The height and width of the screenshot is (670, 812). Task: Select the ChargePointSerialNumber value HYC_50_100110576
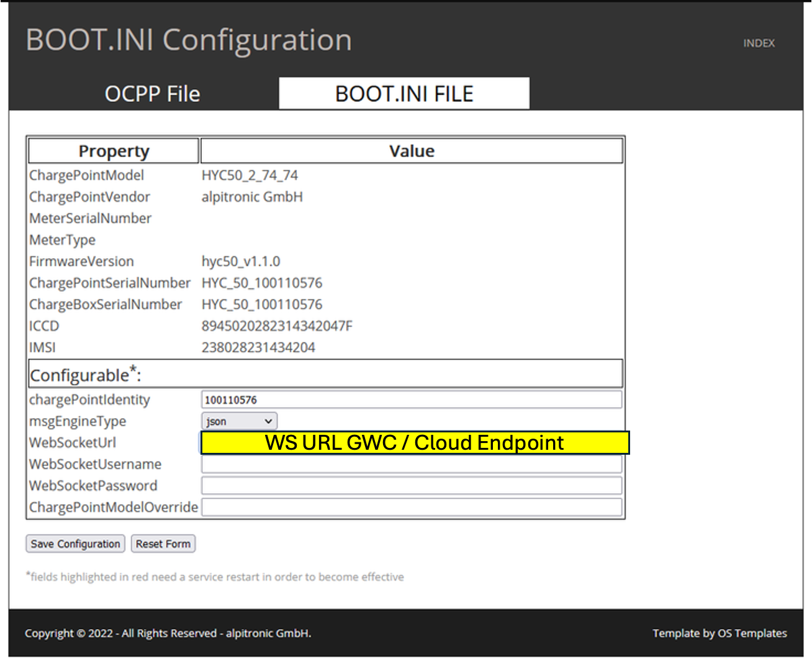262,283
